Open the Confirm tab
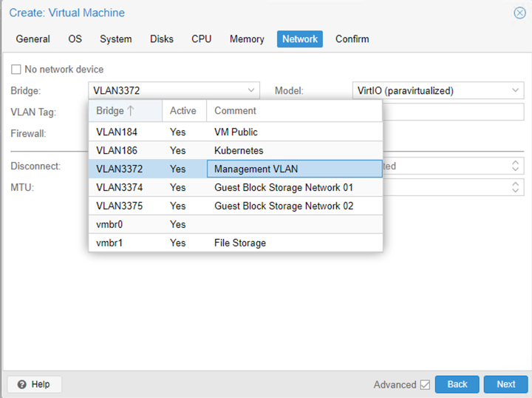532x398 pixels. click(352, 39)
